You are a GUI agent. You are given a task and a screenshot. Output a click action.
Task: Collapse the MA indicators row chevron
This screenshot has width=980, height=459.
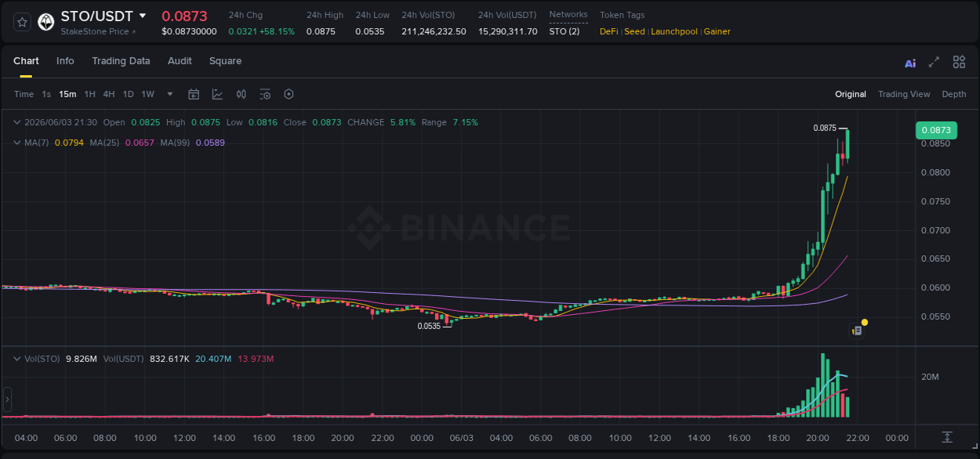pos(17,143)
